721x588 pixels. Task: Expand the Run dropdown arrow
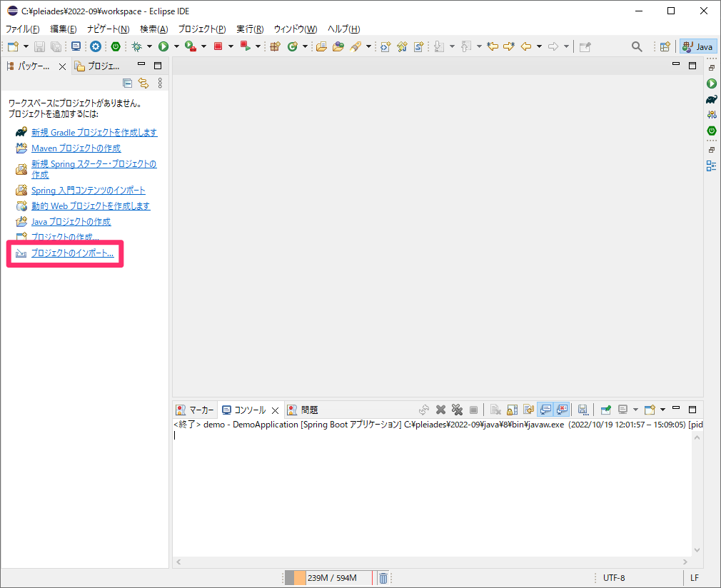pos(176,46)
